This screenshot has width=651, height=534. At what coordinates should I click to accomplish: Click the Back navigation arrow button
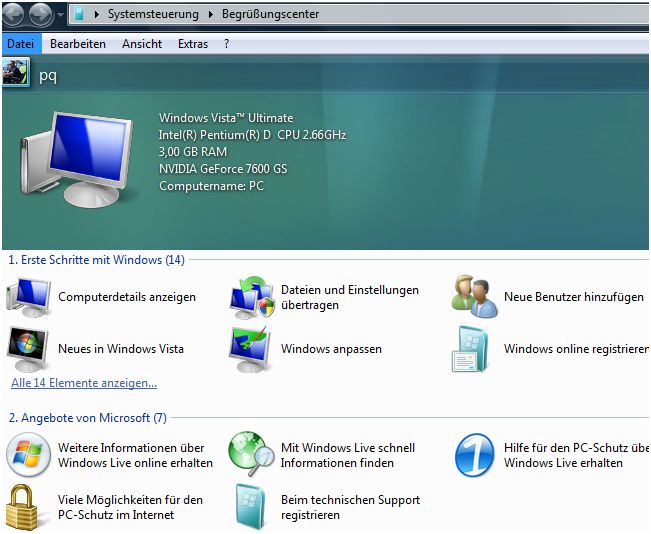[13, 14]
